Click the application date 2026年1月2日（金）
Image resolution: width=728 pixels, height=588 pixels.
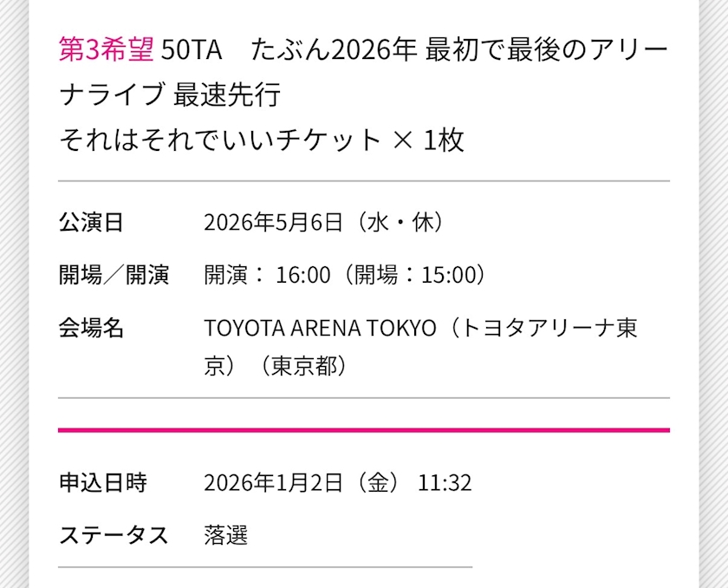pos(302,482)
